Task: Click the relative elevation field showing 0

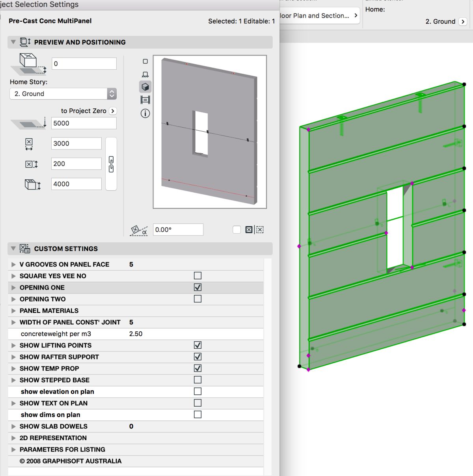Action: click(x=84, y=64)
